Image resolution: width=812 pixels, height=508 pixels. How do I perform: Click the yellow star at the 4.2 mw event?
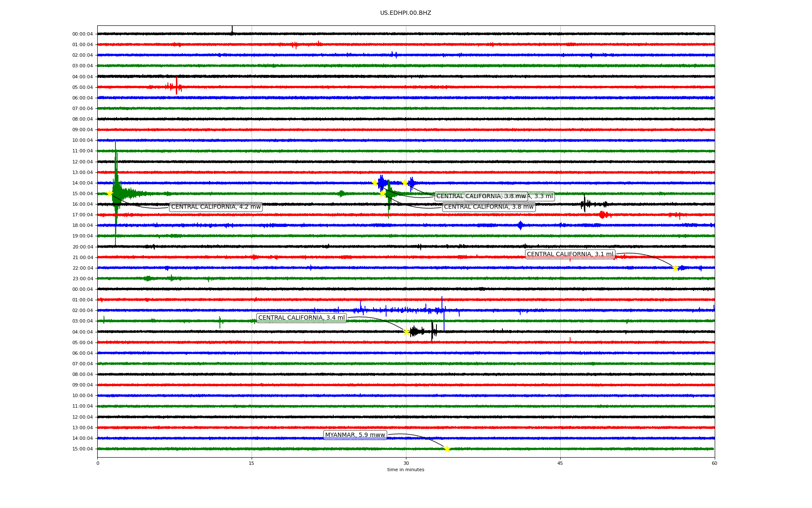click(x=110, y=193)
